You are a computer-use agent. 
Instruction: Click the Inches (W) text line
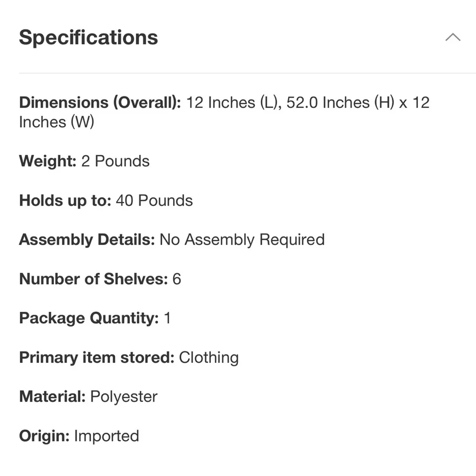pos(57,122)
